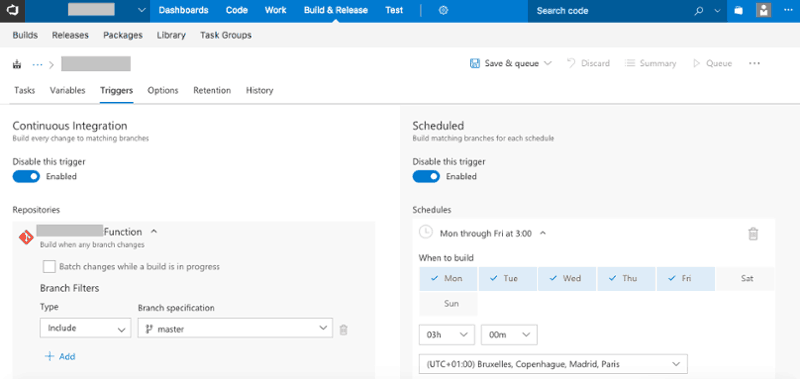The width and height of the screenshot is (800, 379).
Task: Open the Include type dropdown
Action: click(x=85, y=329)
